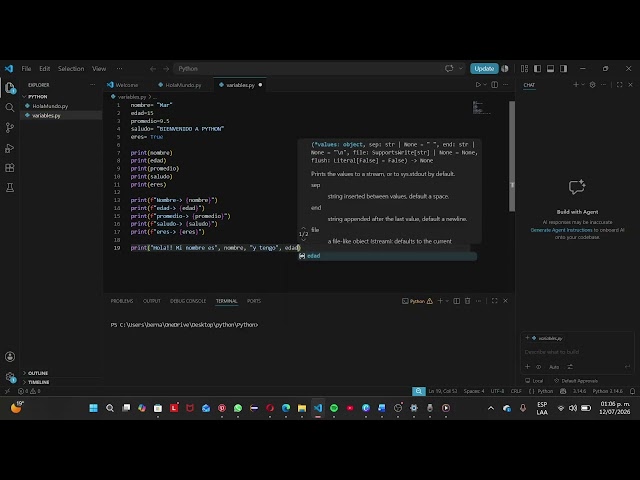The width and height of the screenshot is (640, 480).
Task: Open the PORTS panel tab
Action: (x=253, y=301)
